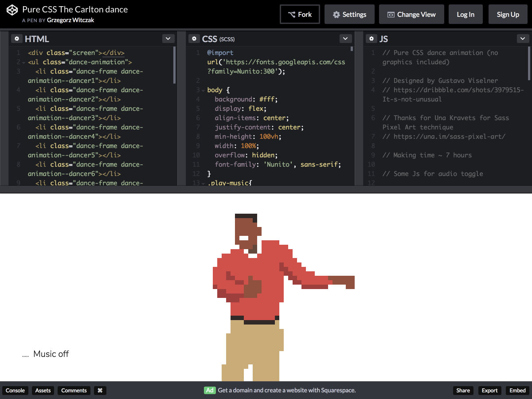Expand the CSS panel dropdown chevron
This screenshot has height=399, width=532.
click(345, 39)
